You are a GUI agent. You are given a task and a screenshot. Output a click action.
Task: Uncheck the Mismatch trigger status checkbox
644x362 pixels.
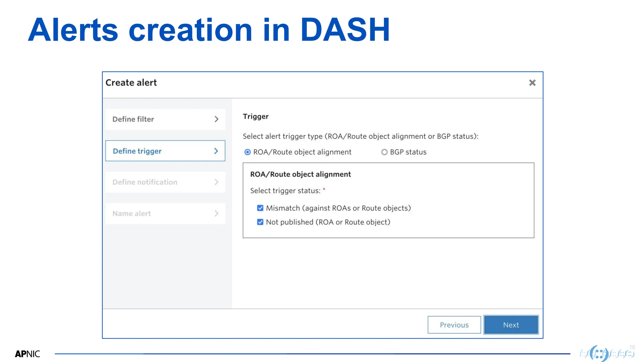point(260,208)
